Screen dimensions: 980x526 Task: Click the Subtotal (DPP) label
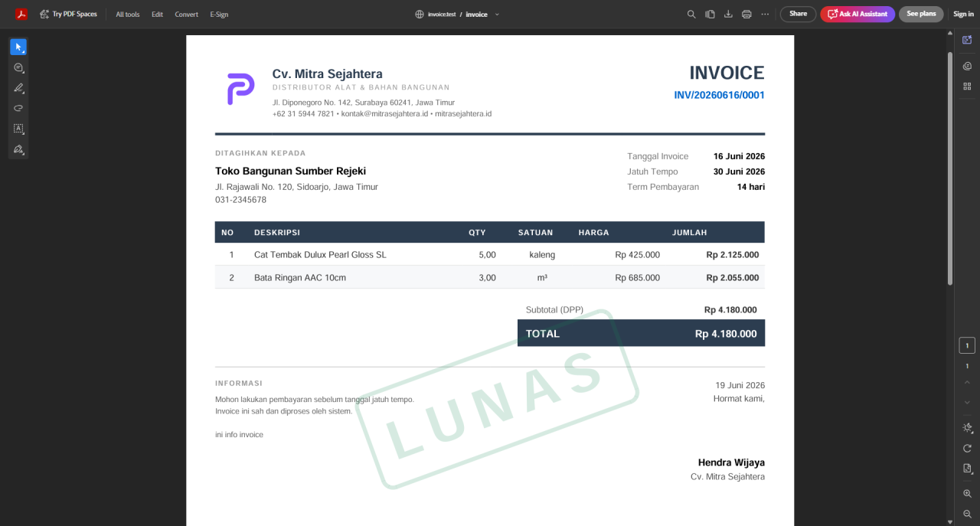point(554,310)
